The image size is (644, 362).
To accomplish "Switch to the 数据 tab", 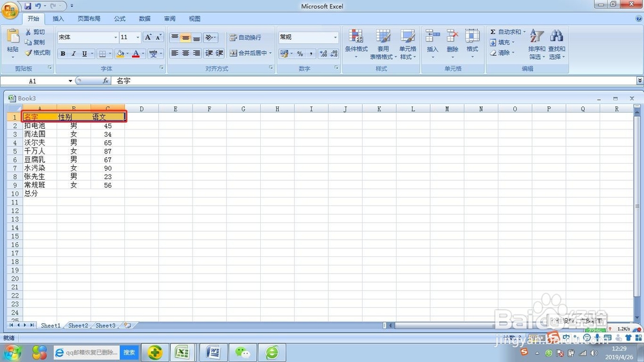I will click(144, 19).
